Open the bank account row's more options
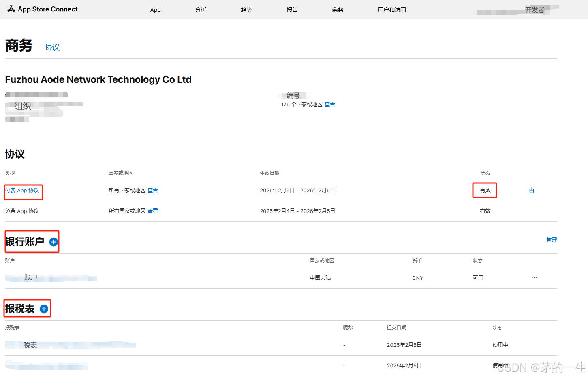 [534, 277]
